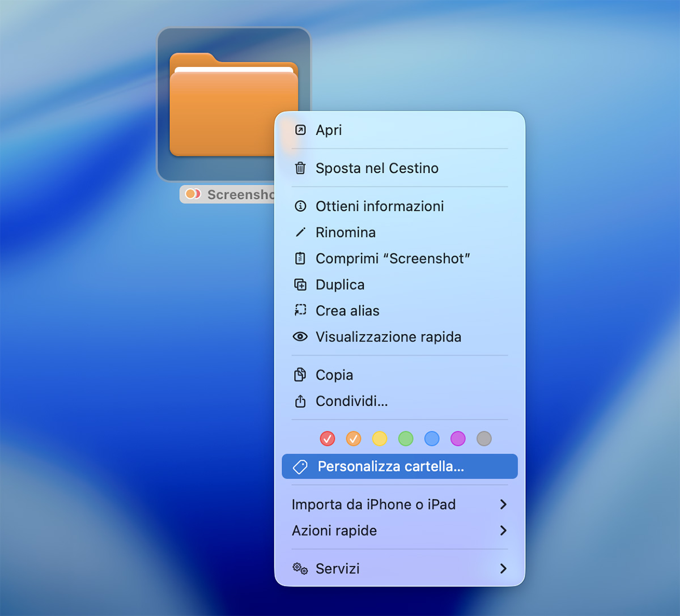Uncheck the red tag color

pos(328,439)
